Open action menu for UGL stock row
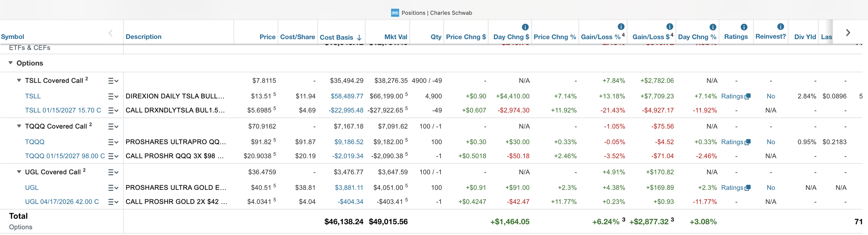This screenshot has width=868, height=235. pos(113,188)
